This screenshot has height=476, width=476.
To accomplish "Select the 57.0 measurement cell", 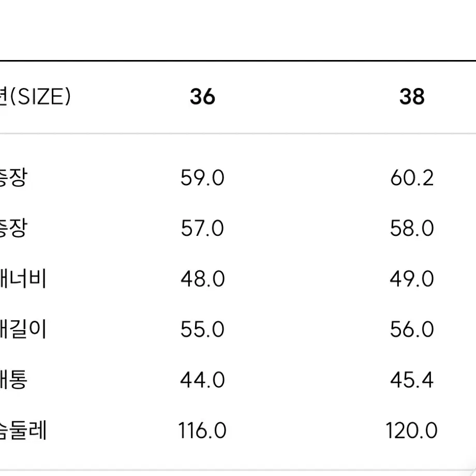I will 202,228.
